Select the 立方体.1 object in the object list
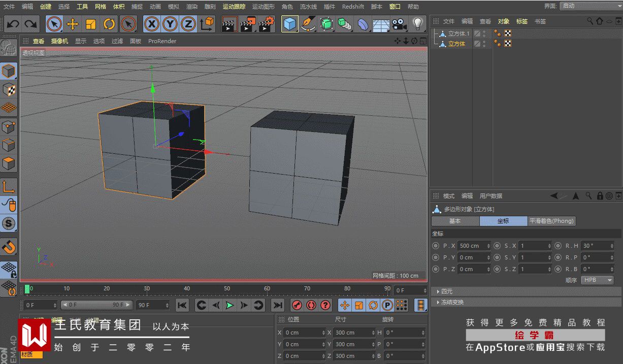Image resolution: width=623 pixels, height=364 pixels. 459,34
